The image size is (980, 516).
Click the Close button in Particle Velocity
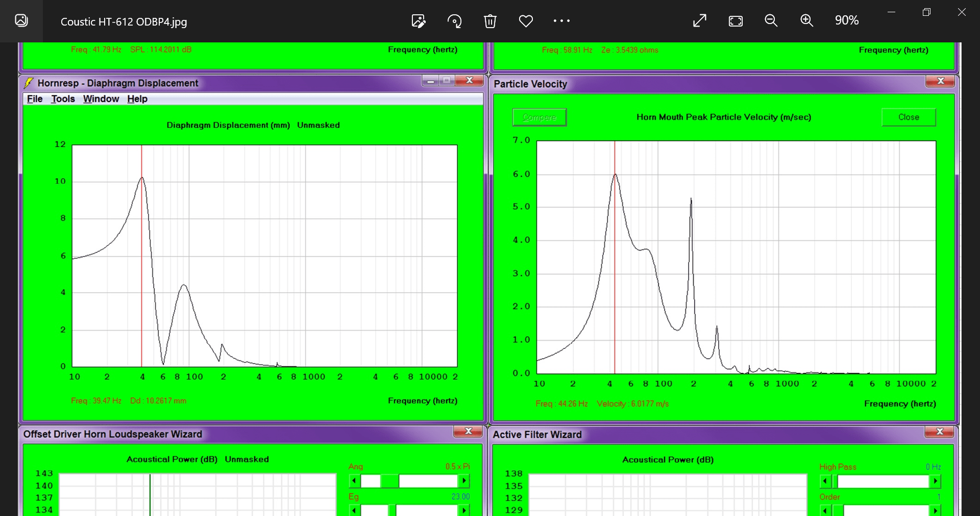pyautogui.click(x=909, y=117)
